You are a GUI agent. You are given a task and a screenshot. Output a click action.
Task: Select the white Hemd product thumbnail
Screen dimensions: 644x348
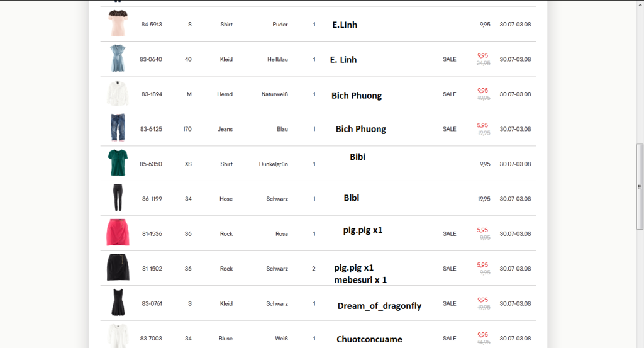118,94
